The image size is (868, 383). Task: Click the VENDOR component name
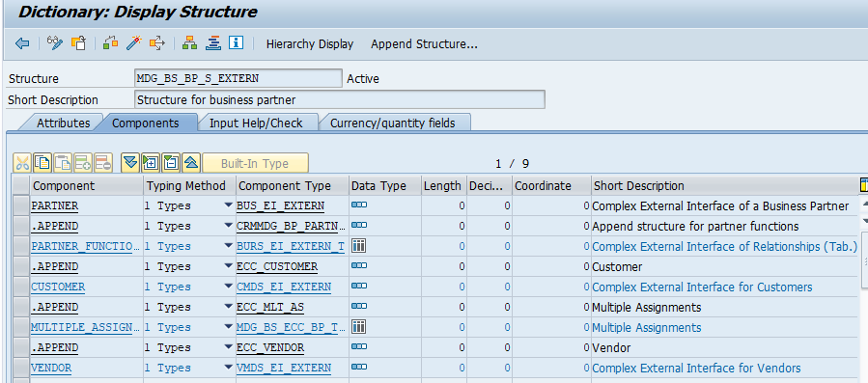[51, 368]
